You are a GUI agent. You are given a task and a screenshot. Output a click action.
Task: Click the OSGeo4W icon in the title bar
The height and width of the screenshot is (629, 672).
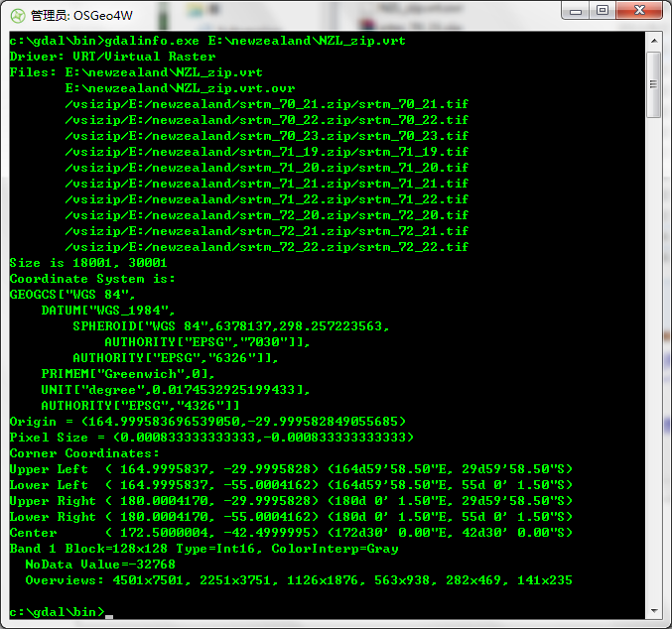[x=18, y=16]
